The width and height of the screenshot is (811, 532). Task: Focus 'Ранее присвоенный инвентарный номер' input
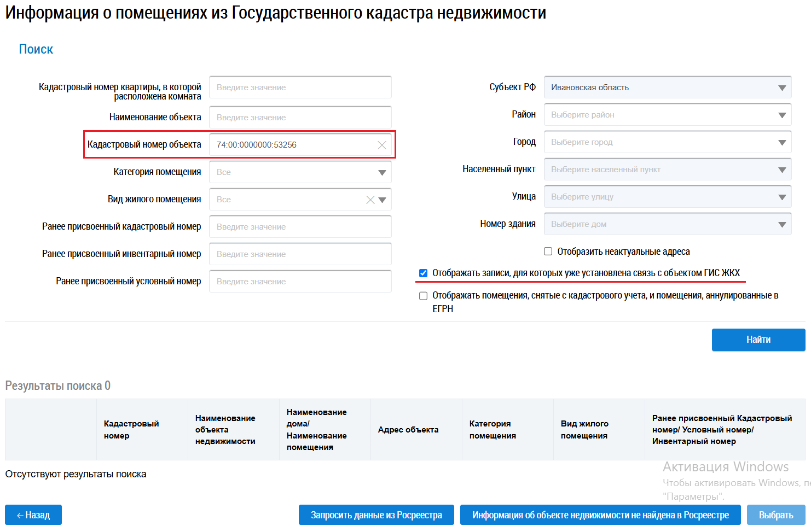(300, 254)
